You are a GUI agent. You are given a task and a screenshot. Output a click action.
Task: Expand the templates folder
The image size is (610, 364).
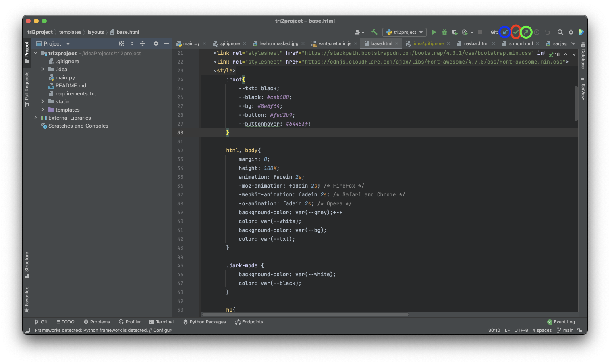tap(43, 110)
